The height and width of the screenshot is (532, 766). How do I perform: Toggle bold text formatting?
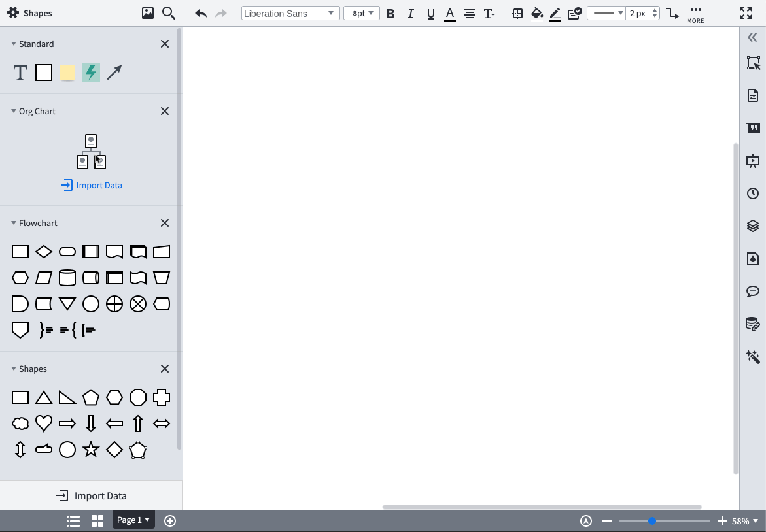tap(391, 13)
